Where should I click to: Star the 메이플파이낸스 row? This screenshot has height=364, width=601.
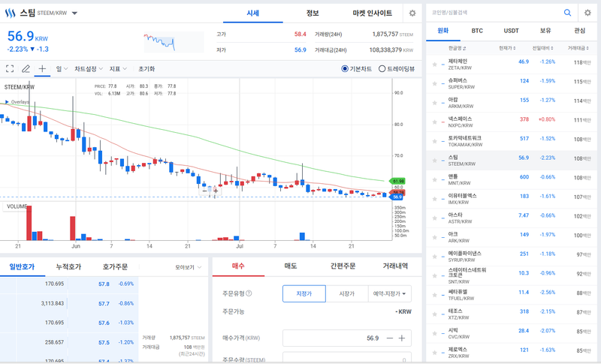[435, 257]
